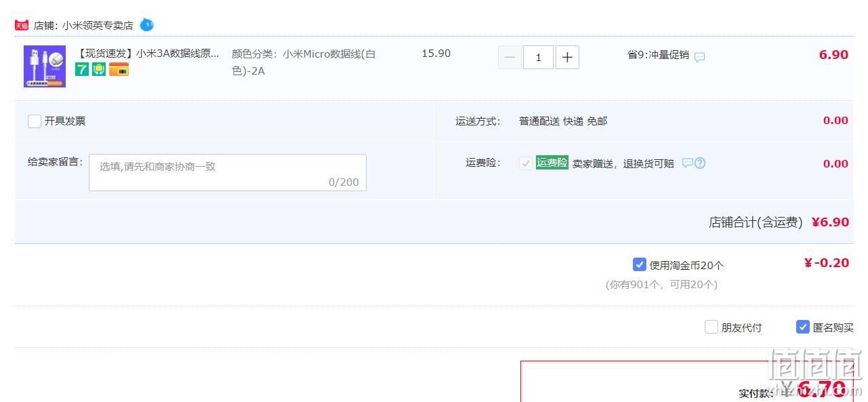Click the 省9:冲量促销 promotion text
Viewport: 868px width, 402px height.
658,55
